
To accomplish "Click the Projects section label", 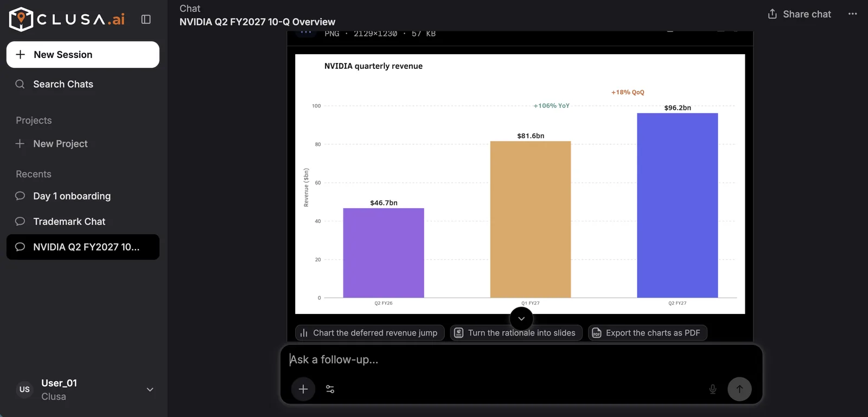I will (x=34, y=120).
